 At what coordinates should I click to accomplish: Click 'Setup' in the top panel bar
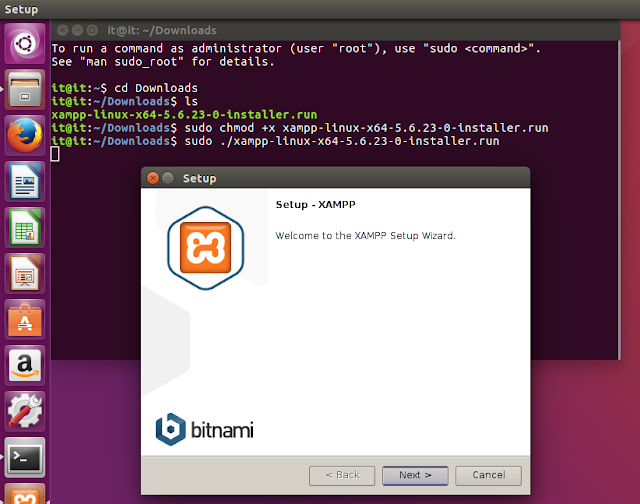[x=21, y=9]
